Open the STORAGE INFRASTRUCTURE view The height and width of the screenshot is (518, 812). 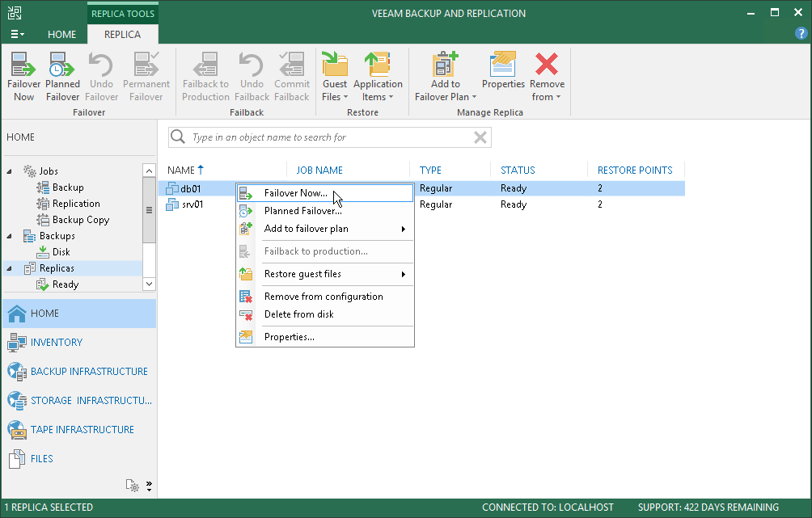[x=79, y=400]
